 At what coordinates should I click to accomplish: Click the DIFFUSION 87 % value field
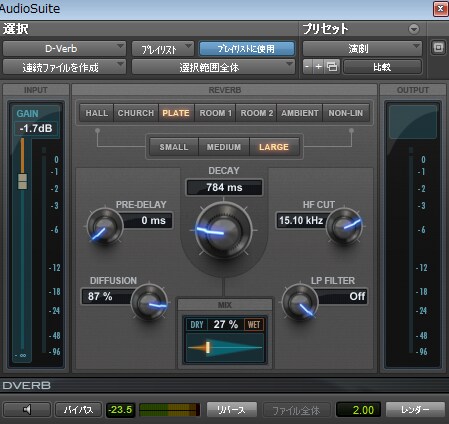point(107,296)
